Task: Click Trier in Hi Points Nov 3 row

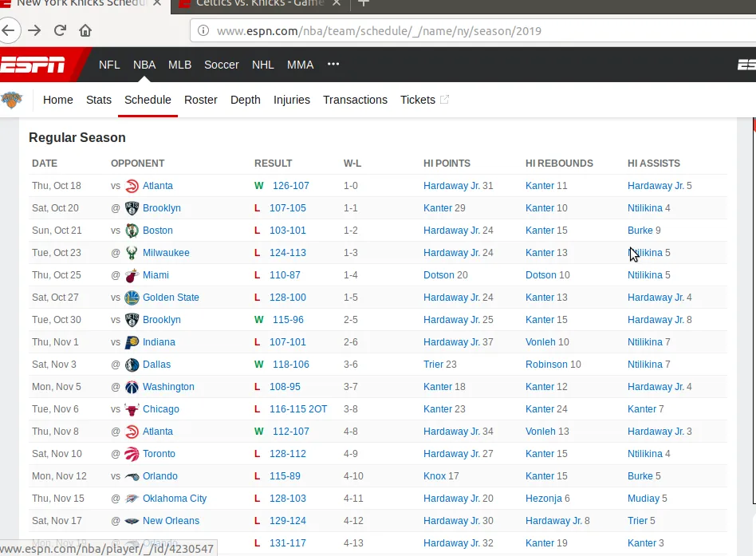Action: tap(433, 365)
